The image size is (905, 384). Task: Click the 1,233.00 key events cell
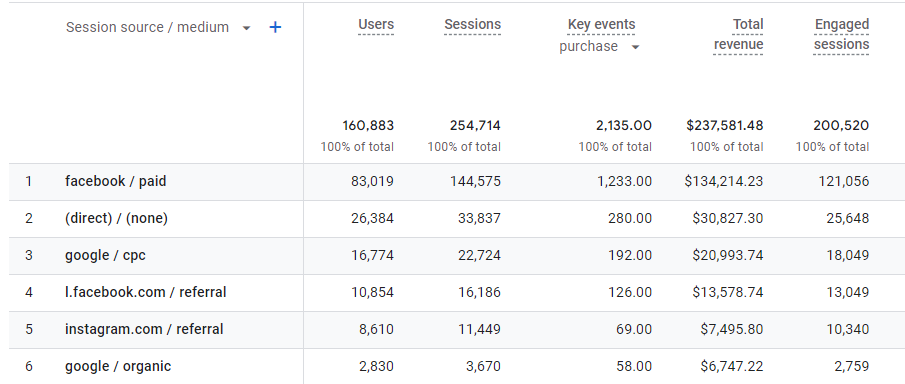(x=625, y=181)
